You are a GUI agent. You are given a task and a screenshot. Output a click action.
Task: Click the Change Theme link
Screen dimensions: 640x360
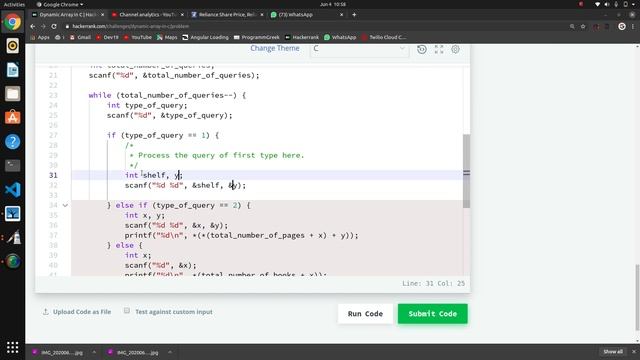[275, 48]
